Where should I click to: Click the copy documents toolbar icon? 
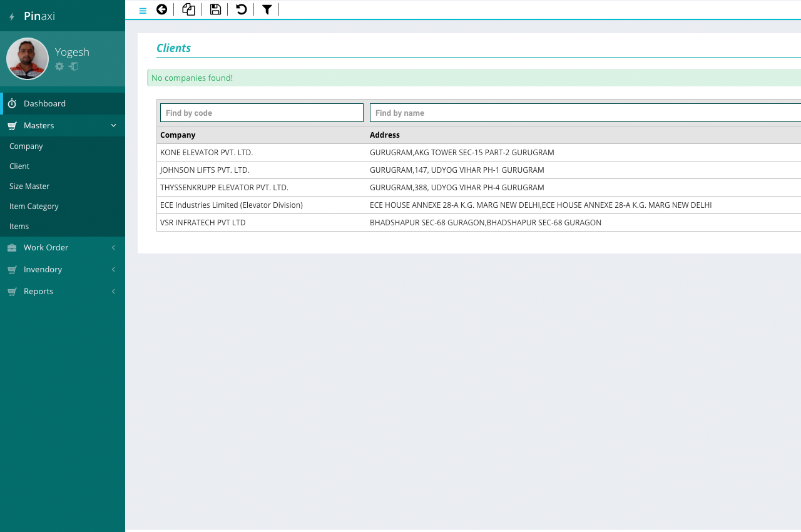[188, 9]
